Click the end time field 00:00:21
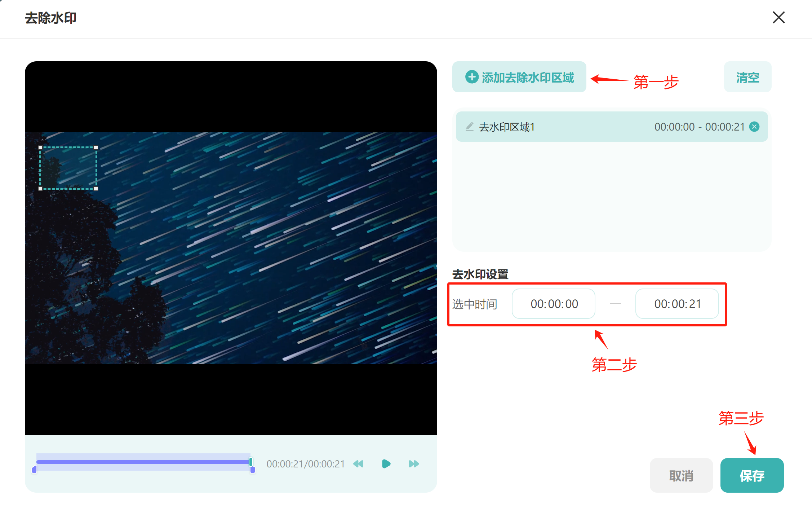Image resolution: width=812 pixels, height=506 pixels. [x=677, y=304]
